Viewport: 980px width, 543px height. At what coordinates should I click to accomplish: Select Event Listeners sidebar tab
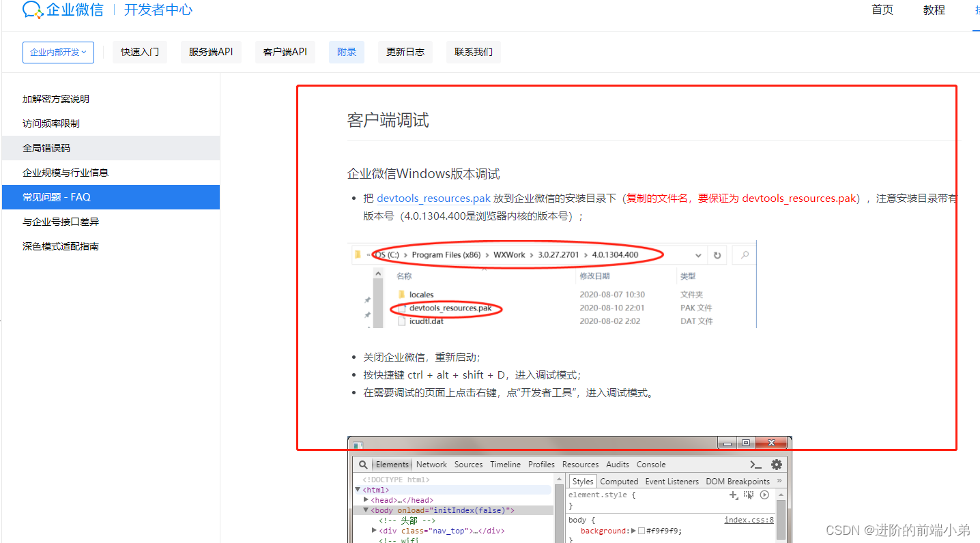[672, 481]
